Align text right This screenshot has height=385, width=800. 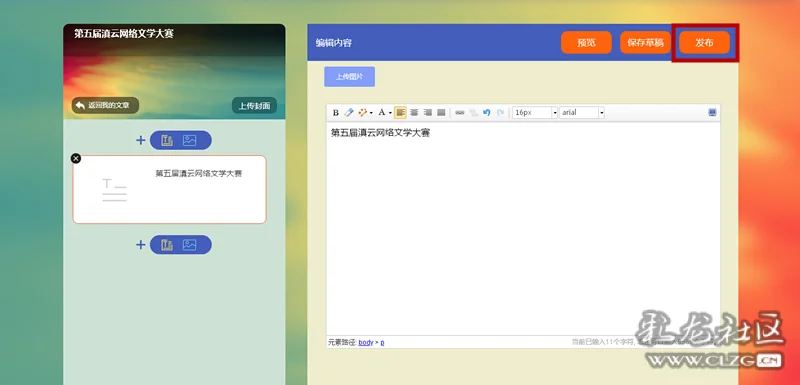428,113
